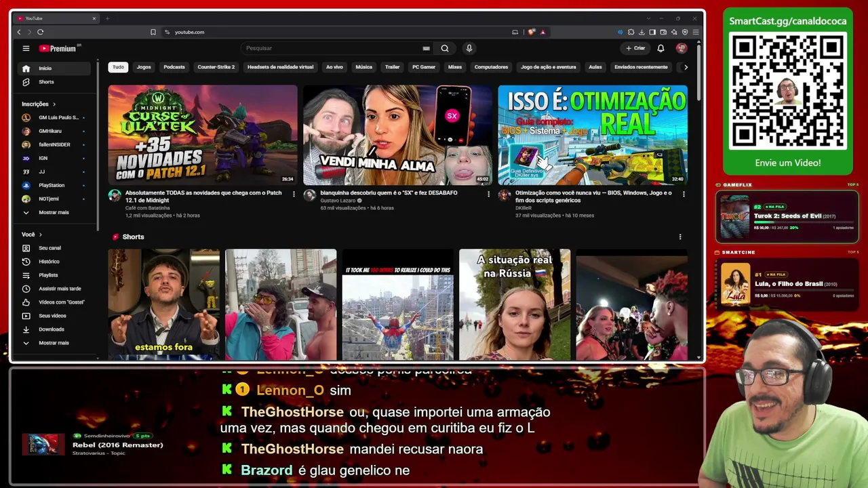Open the Você section header

32,235
